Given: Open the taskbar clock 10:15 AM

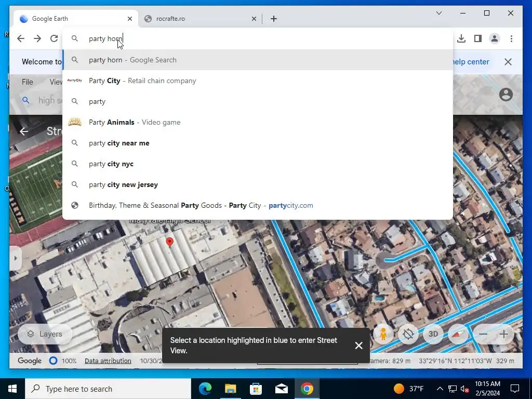Looking at the screenshot, I should (487, 389).
